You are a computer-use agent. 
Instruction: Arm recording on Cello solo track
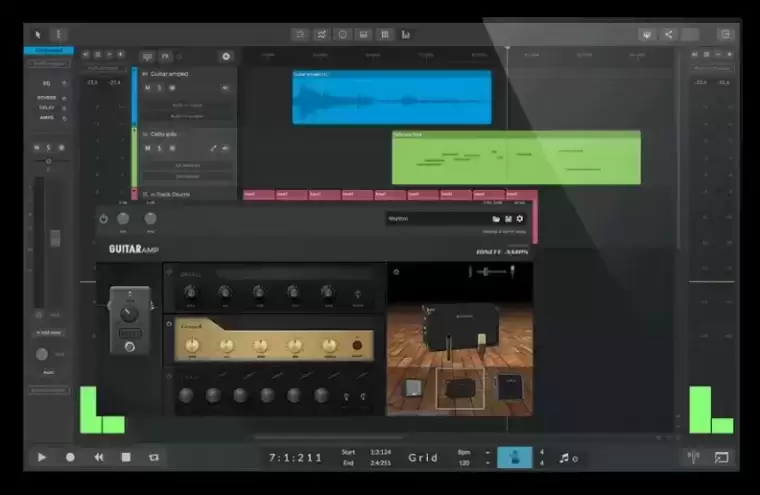(x=172, y=148)
